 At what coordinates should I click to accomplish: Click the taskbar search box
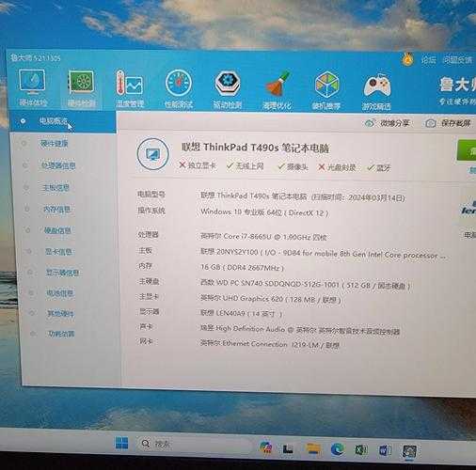point(194,445)
